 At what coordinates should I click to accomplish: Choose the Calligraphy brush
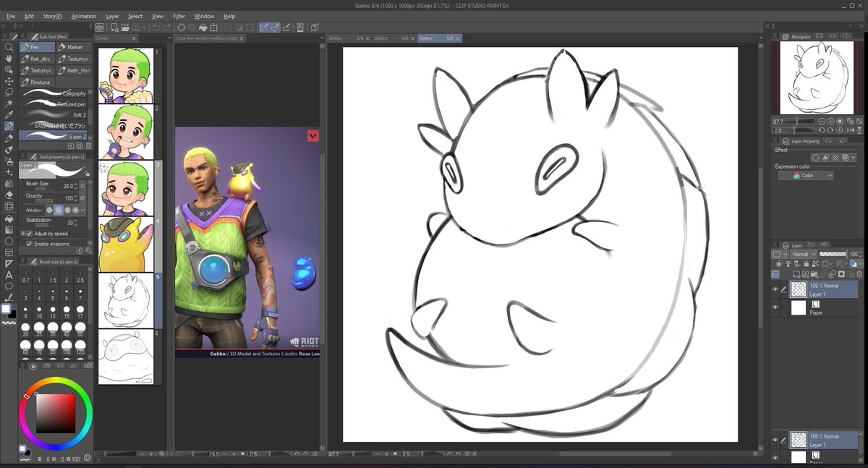[55, 93]
